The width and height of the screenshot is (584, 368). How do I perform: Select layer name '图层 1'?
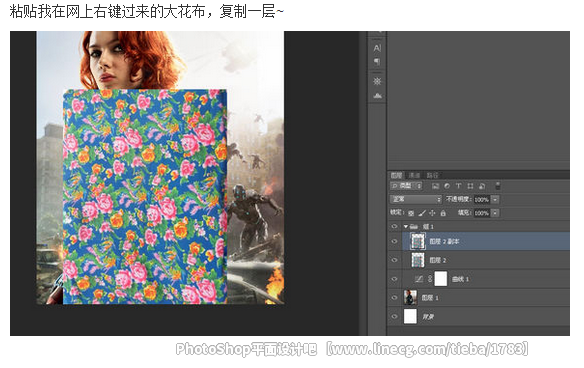pos(430,298)
